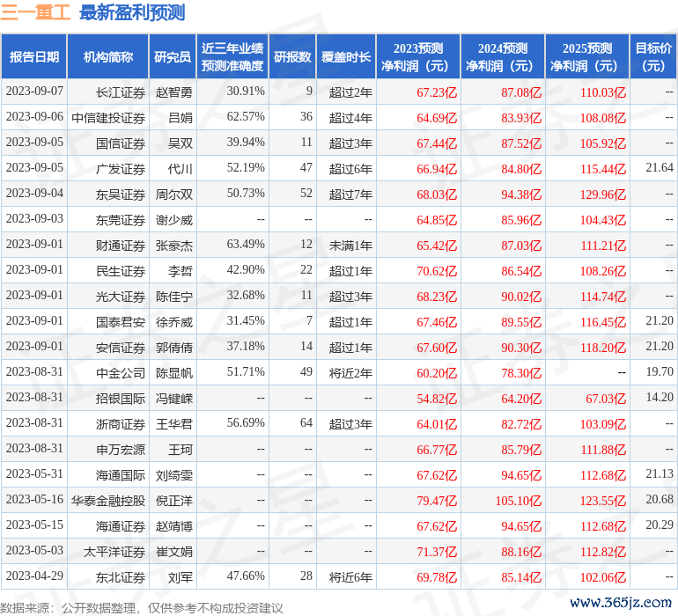Viewport: 678px width, 616px height.
Task: Click researcher name 陈显帆
Action: (173, 372)
